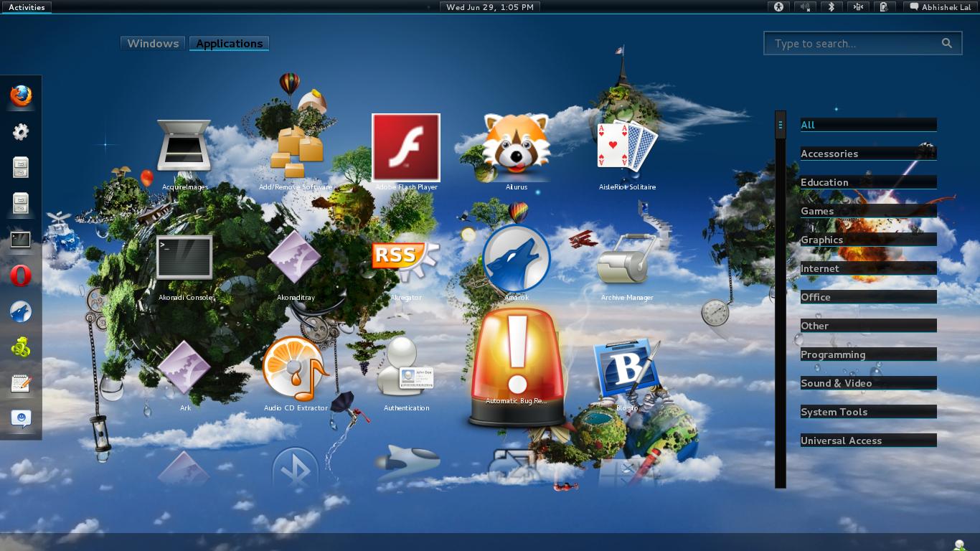Open the muted volume indicator

pyautogui.click(x=805, y=7)
